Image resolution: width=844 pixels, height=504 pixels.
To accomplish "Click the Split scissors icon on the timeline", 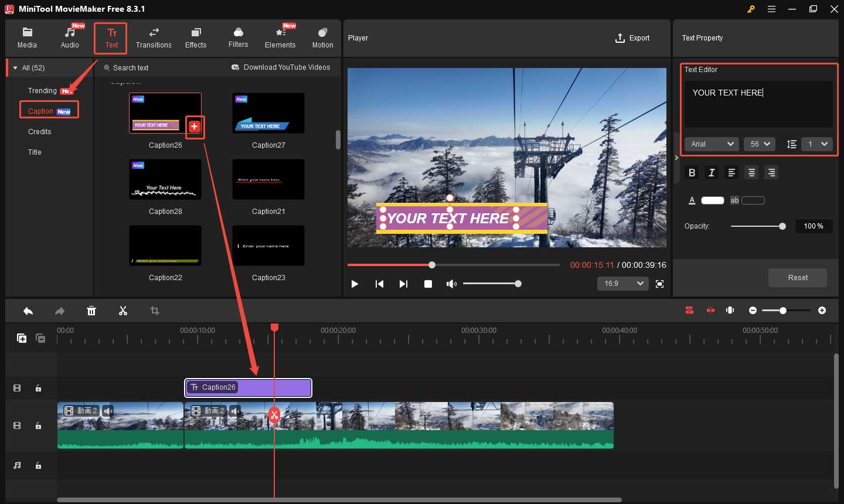I will pyautogui.click(x=123, y=311).
